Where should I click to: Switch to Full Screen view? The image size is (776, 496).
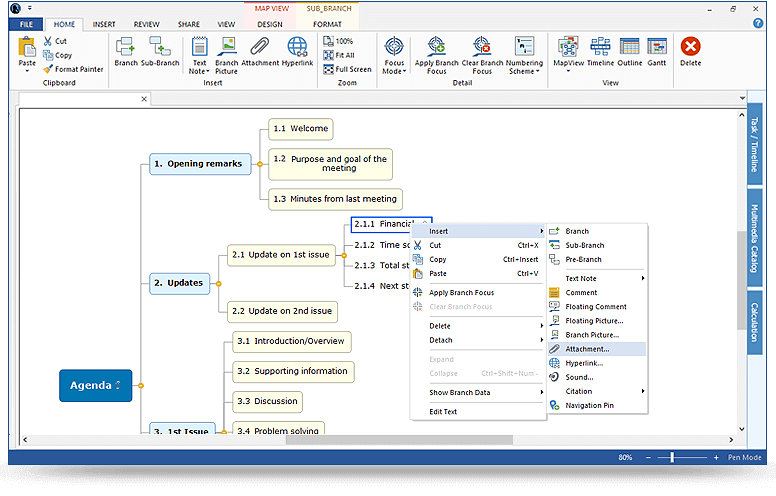click(347, 69)
